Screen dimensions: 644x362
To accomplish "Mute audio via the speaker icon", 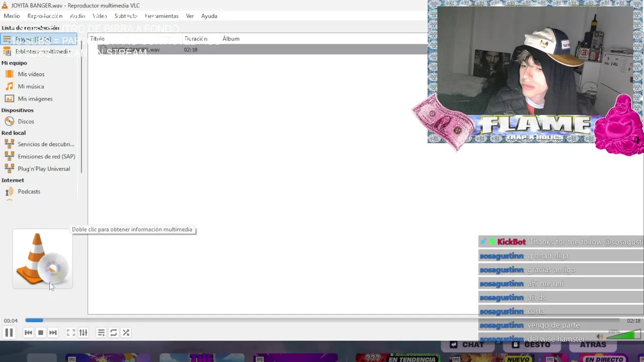I will [600, 336].
